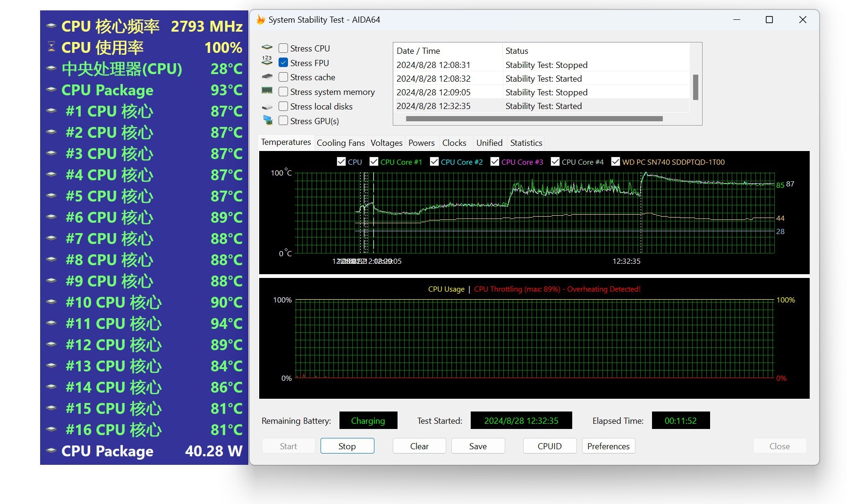Select log entry 12:08:31 Stability Test: Stopped

(542, 65)
